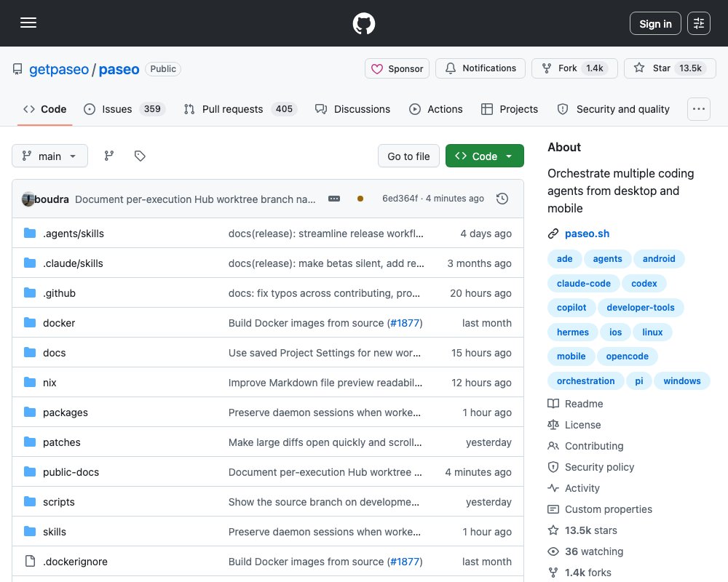Screen dimensions: 728x582
Task: Go to the GitHub homepage logo
Action: pyautogui.click(x=364, y=23)
